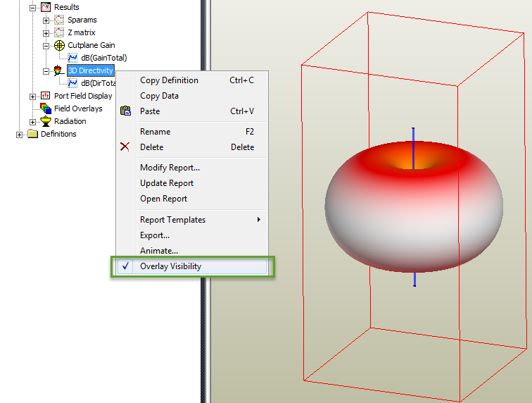Choose Copy Definition from context menu

point(192,80)
